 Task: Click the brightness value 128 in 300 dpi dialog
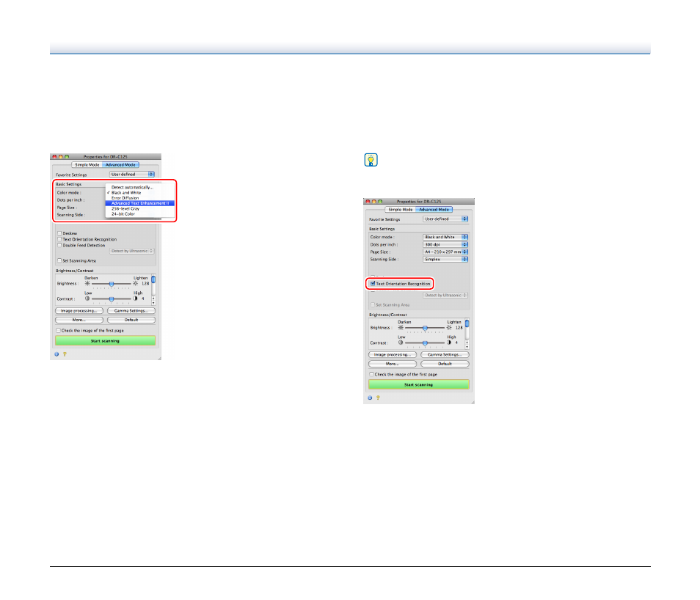coord(459,328)
